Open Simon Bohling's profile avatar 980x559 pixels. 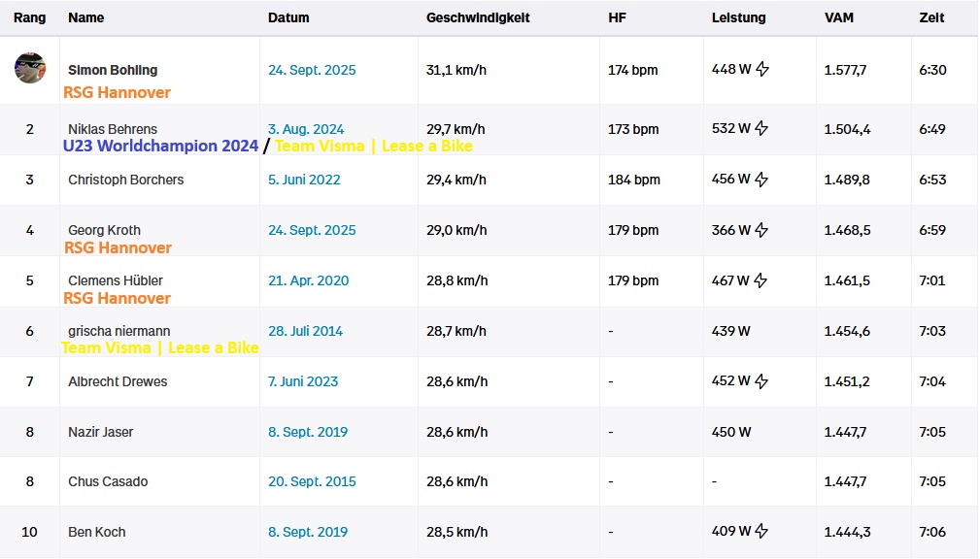pos(30,69)
